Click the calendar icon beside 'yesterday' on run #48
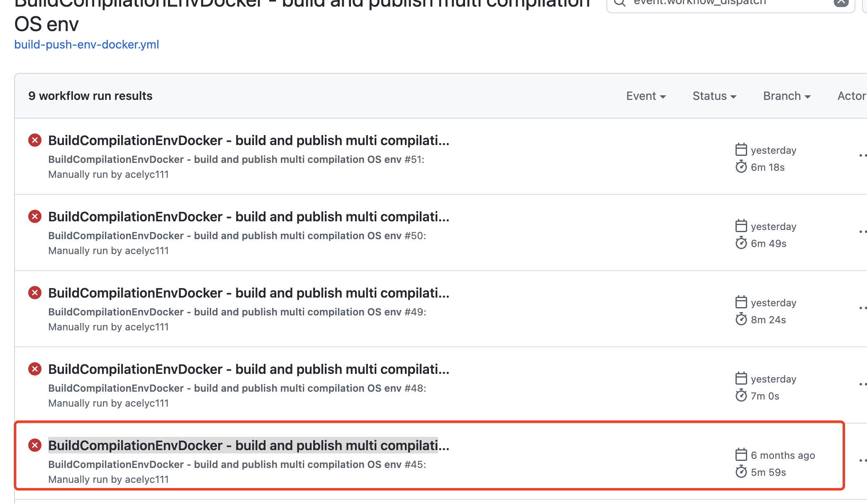Screen dimensions: 867x504 coord(741,378)
